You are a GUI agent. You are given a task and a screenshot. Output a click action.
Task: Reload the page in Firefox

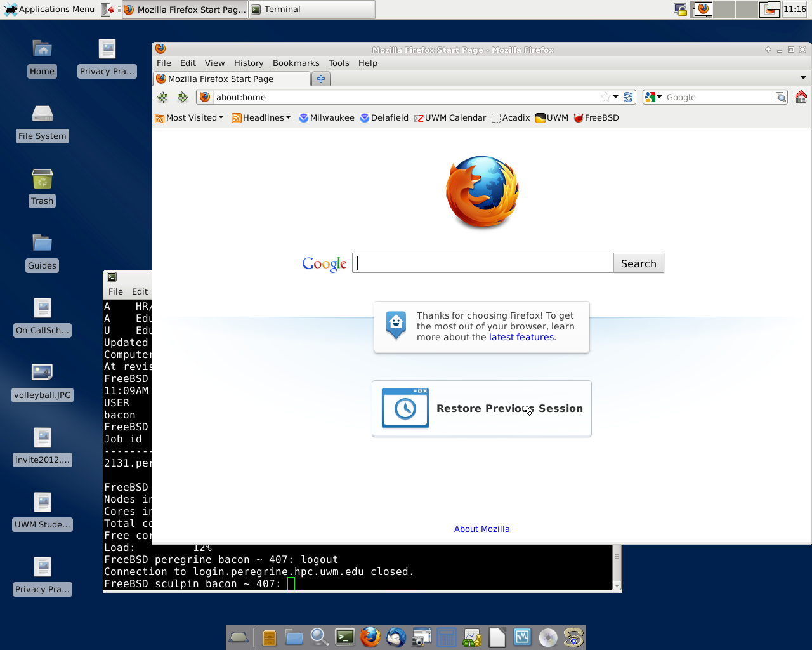click(628, 97)
